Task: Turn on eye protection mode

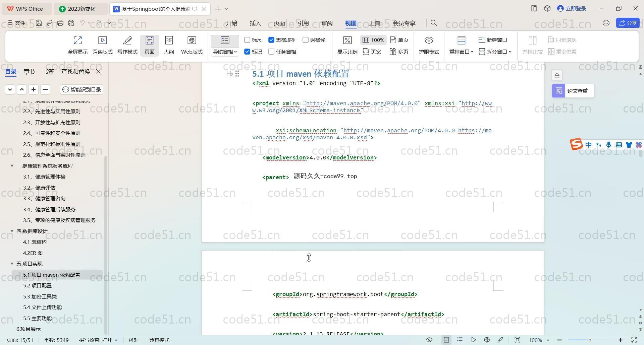Action: [x=429, y=45]
